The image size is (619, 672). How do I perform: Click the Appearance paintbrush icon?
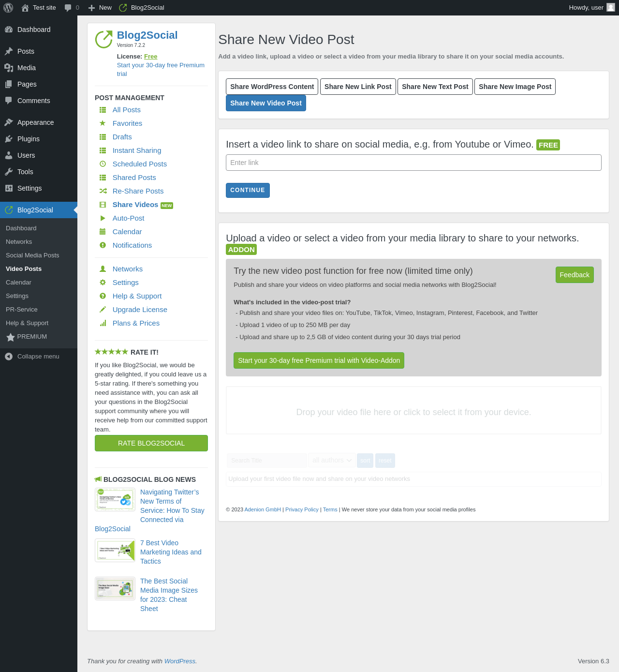click(9, 122)
